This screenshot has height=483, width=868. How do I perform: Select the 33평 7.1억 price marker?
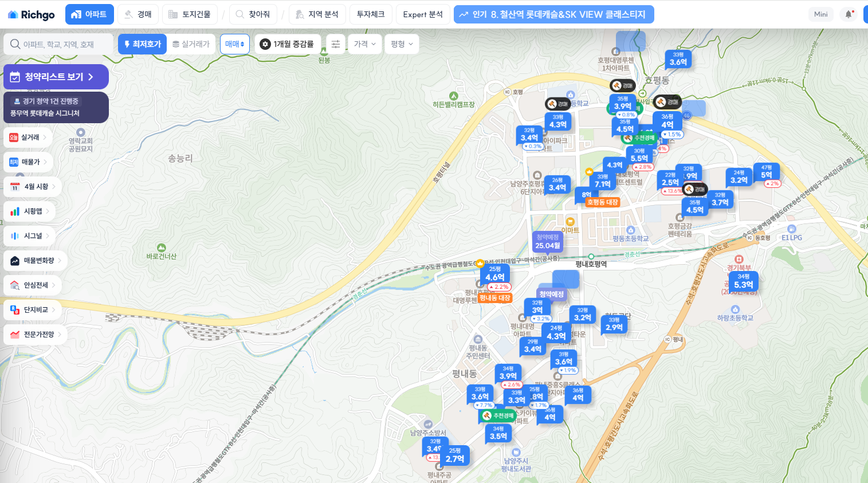point(603,181)
